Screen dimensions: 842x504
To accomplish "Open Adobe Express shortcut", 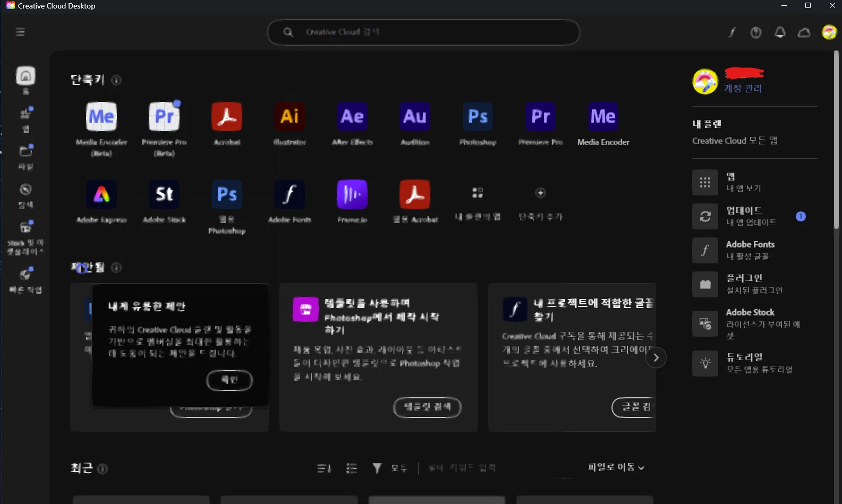I will [101, 194].
